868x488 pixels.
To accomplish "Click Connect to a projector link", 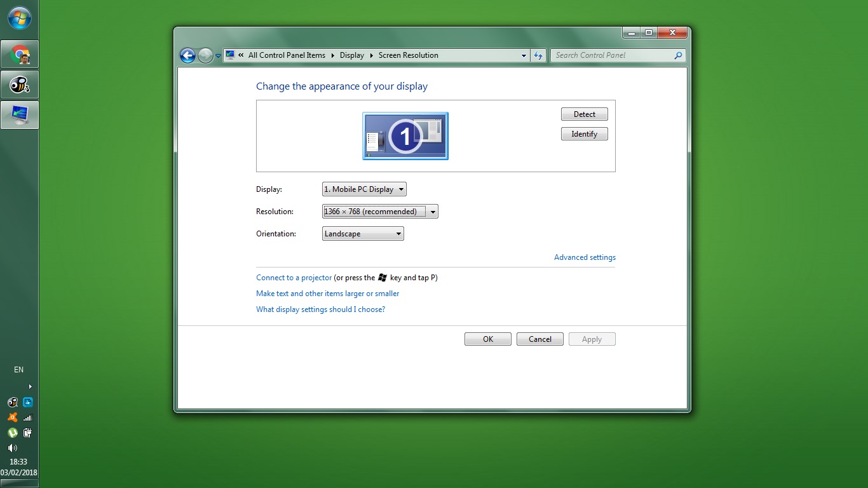I will (294, 278).
